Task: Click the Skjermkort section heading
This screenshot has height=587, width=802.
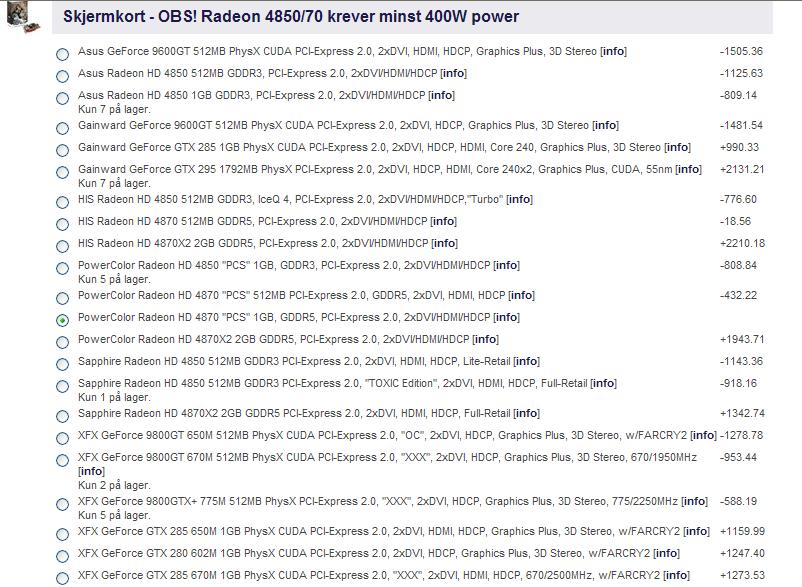Action: pyautogui.click(x=291, y=16)
